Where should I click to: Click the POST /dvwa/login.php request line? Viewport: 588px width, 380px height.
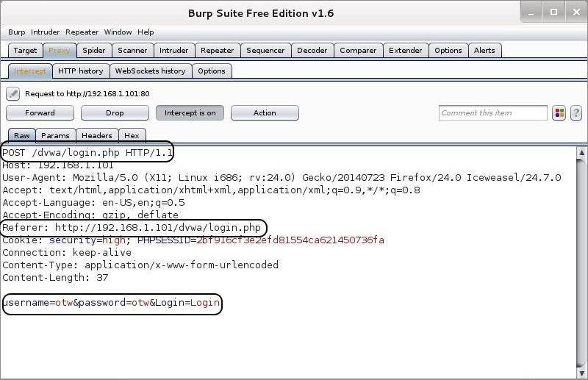click(x=87, y=153)
